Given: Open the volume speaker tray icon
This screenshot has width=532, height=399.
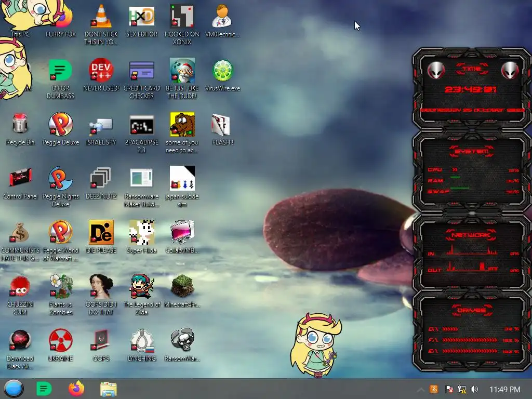Looking at the screenshot, I should pos(474,389).
